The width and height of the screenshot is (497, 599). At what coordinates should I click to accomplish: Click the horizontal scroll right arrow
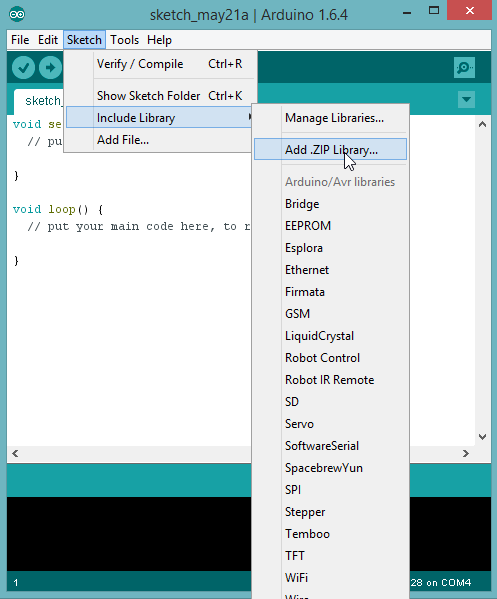coord(466,453)
